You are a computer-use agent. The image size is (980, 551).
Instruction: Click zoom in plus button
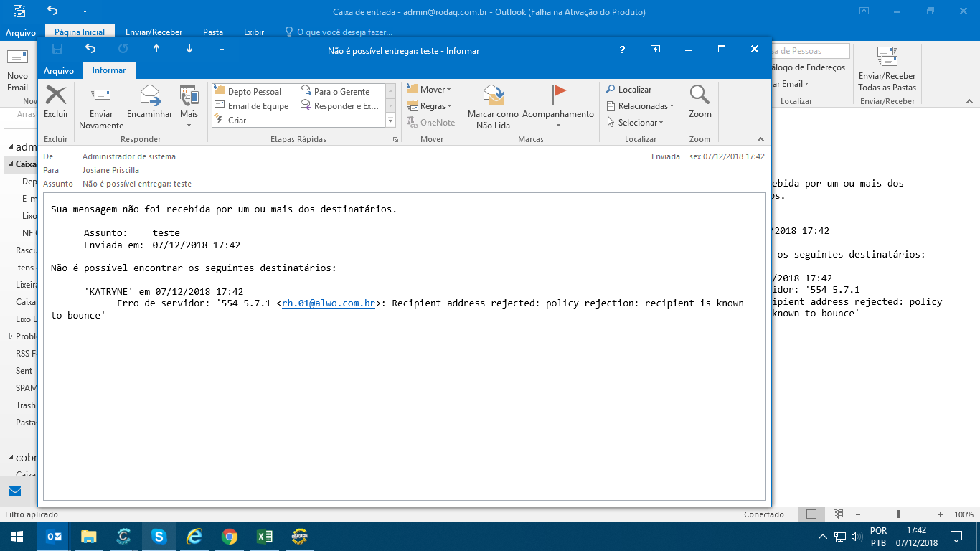tap(941, 514)
